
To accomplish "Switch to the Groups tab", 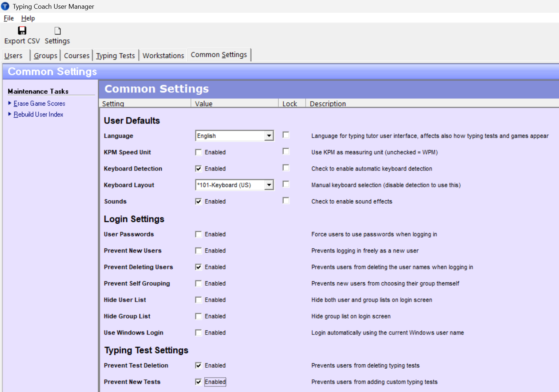I will pos(46,56).
